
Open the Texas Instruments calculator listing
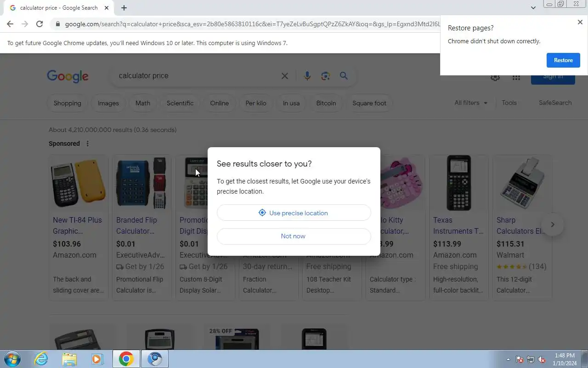[458, 225]
